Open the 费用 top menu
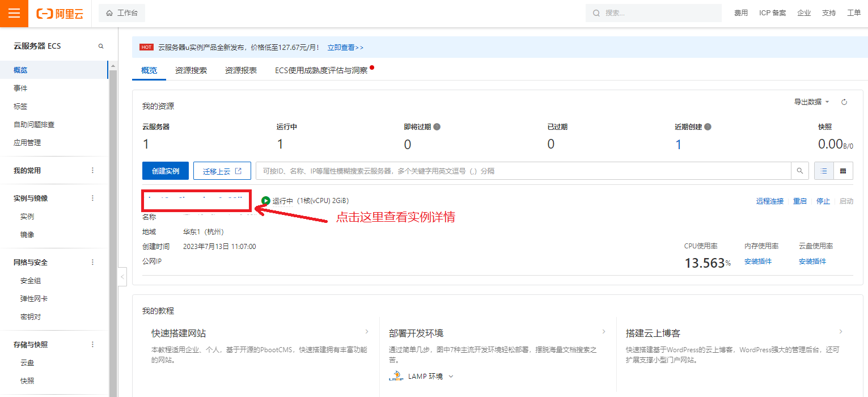This screenshot has width=868, height=397. tap(741, 13)
